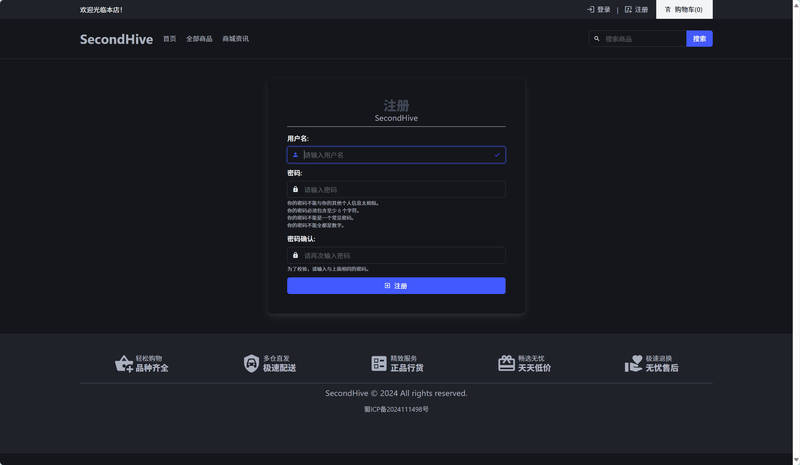The image size is (800, 465).
Task: Click the shopping basket icon beside 品种齐全
Action: [x=124, y=363]
